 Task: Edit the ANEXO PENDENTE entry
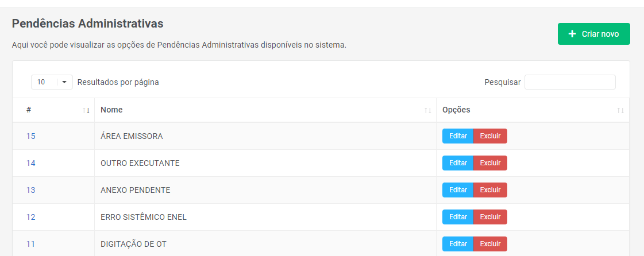point(458,190)
